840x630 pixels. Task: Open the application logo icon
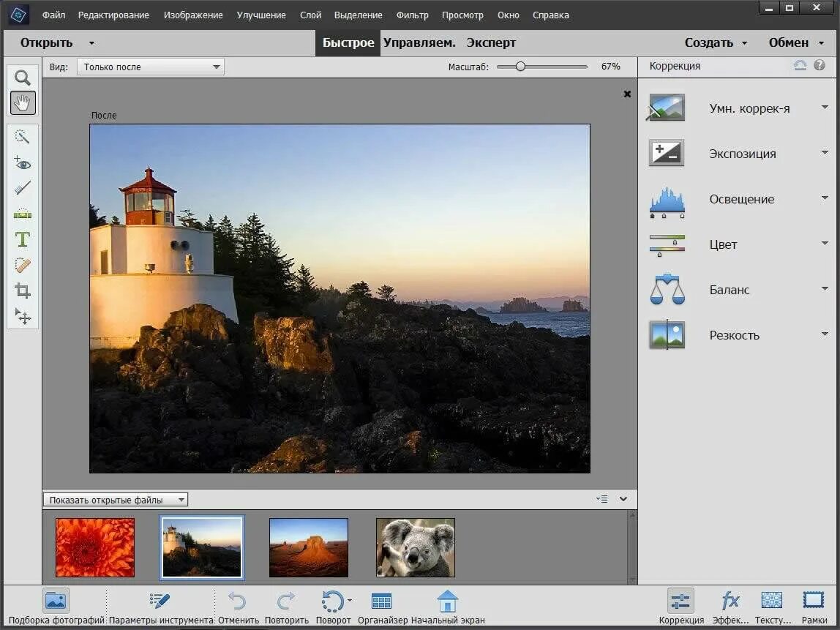pos(18,15)
